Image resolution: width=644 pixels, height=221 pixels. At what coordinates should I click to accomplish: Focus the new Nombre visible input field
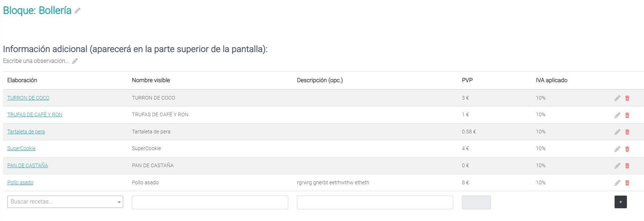(x=210, y=202)
